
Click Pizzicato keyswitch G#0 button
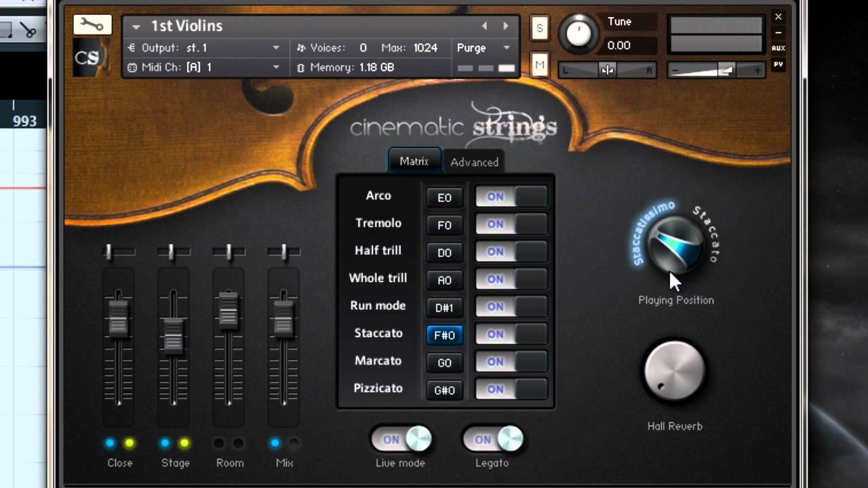pyautogui.click(x=444, y=390)
